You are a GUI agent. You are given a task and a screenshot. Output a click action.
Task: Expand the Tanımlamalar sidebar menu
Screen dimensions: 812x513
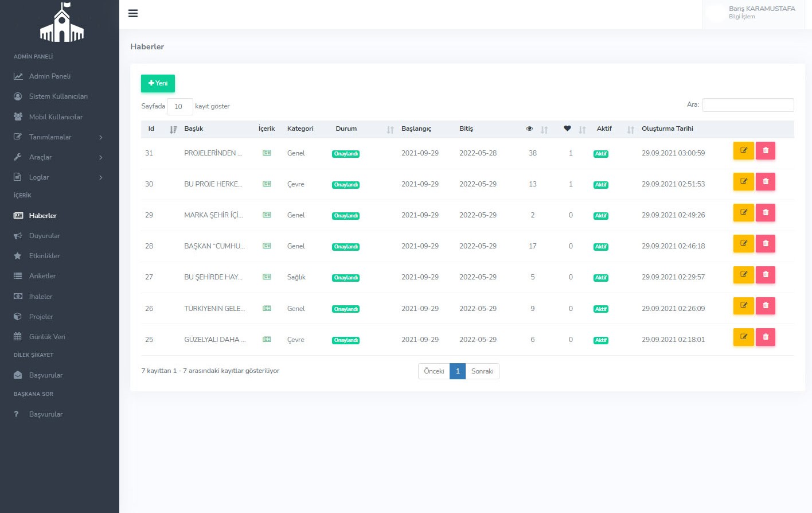pyautogui.click(x=59, y=137)
